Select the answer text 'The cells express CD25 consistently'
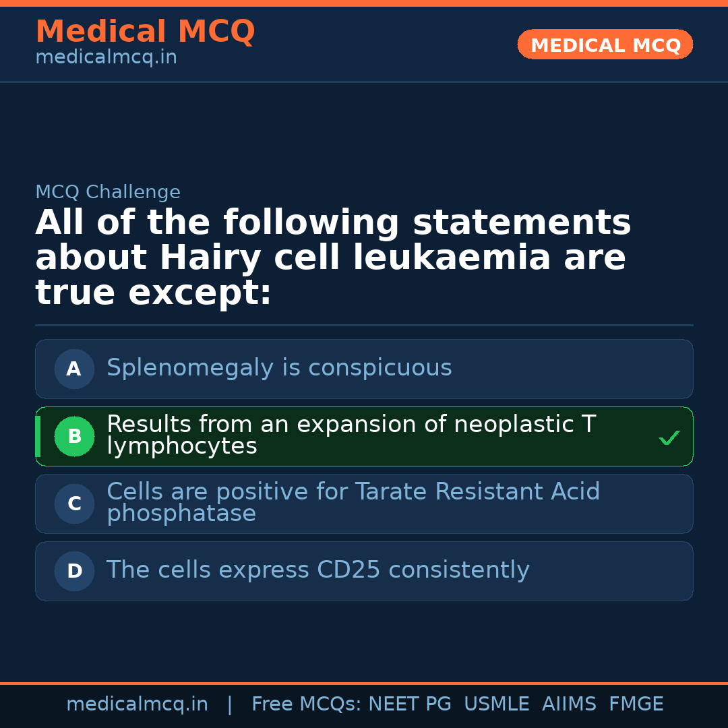The height and width of the screenshot is (728, 728). [x=317, y=570]
